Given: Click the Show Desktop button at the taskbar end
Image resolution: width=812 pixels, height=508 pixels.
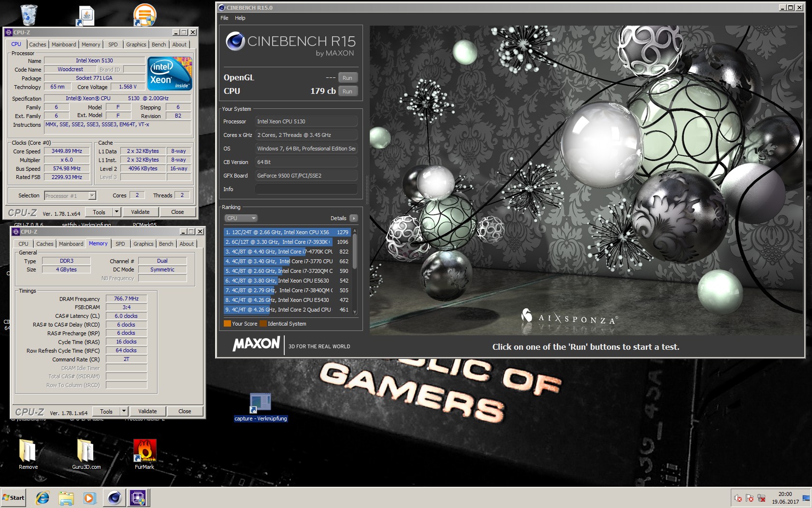Looking at the screenshot, I should point(806,498).
